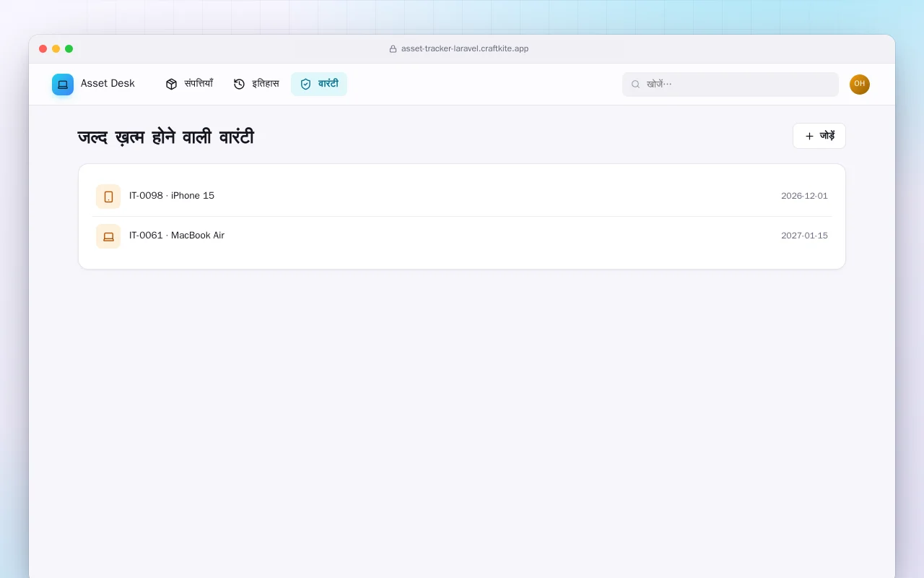Click the जोड़ें add button

pyautogui.click(x=819, y=136)
